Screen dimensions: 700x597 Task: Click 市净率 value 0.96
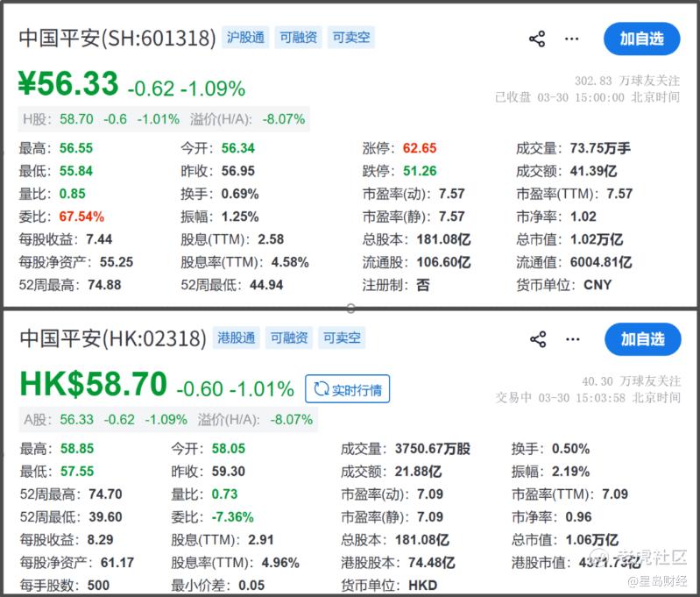[578, 517]
